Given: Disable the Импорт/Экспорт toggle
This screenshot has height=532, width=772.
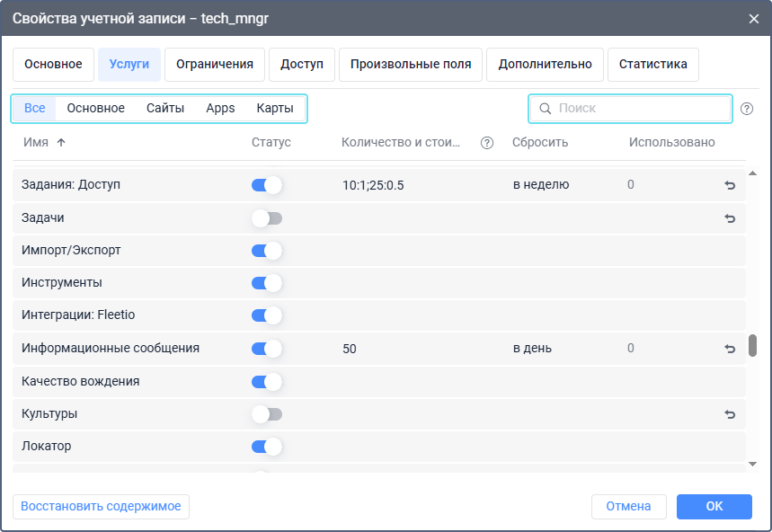Looking at the screenshot, I should point(267,251).
